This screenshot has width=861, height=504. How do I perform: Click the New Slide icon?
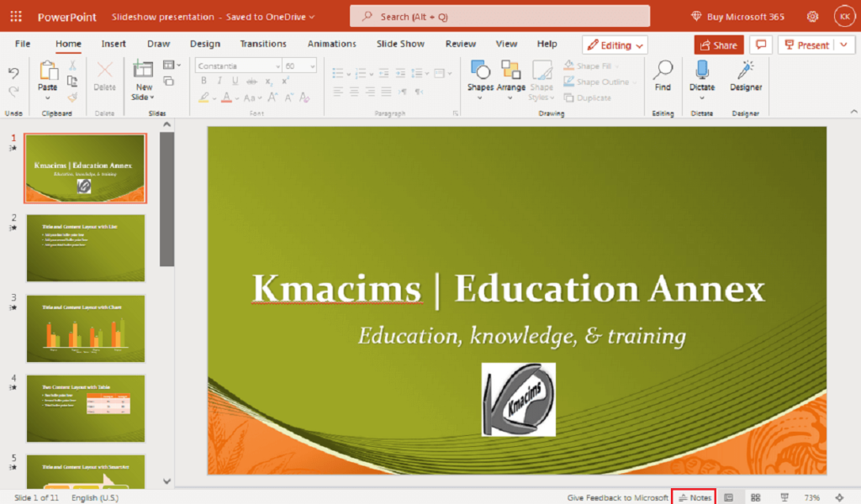coord(143,71)
